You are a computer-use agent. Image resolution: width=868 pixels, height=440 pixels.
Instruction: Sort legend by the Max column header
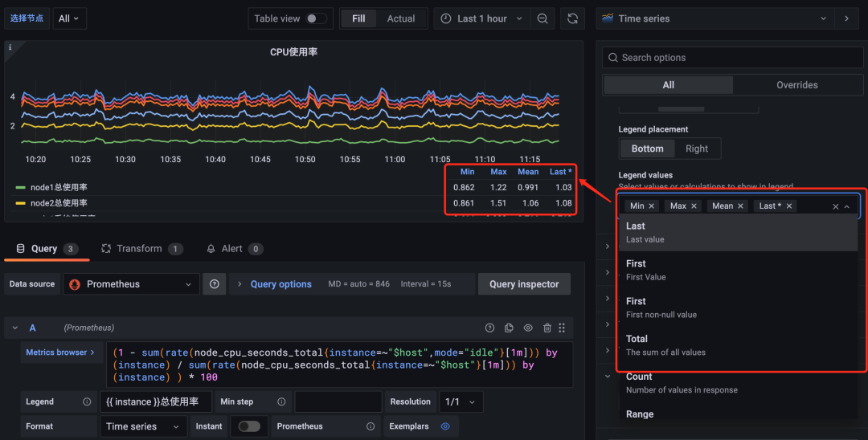click(x=498, y=172)
